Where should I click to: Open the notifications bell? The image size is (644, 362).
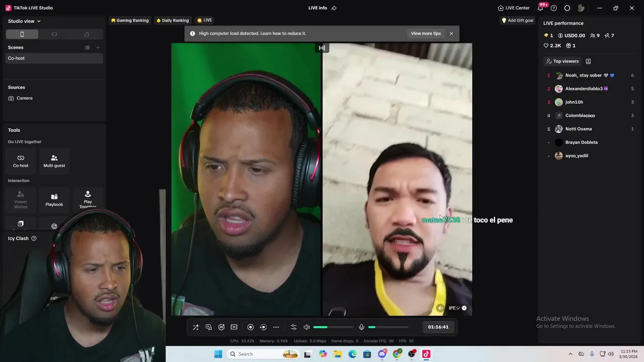[x=541, y=8]
